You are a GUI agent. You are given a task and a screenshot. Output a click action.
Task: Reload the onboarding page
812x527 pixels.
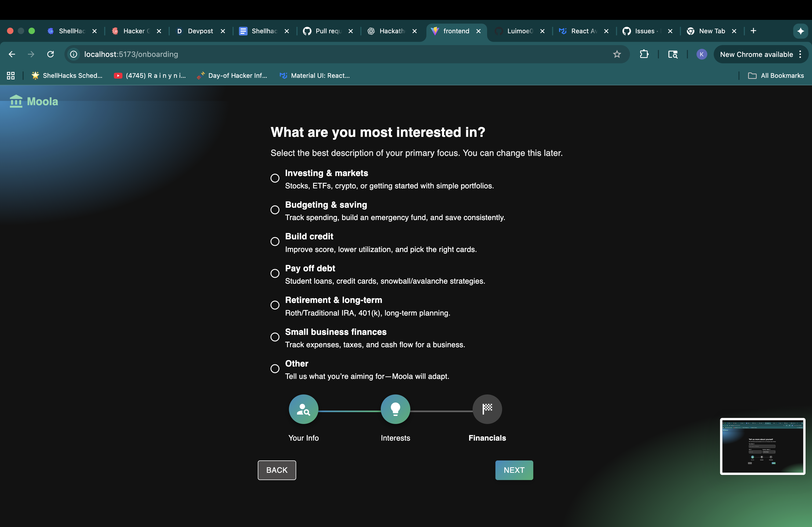50,54
